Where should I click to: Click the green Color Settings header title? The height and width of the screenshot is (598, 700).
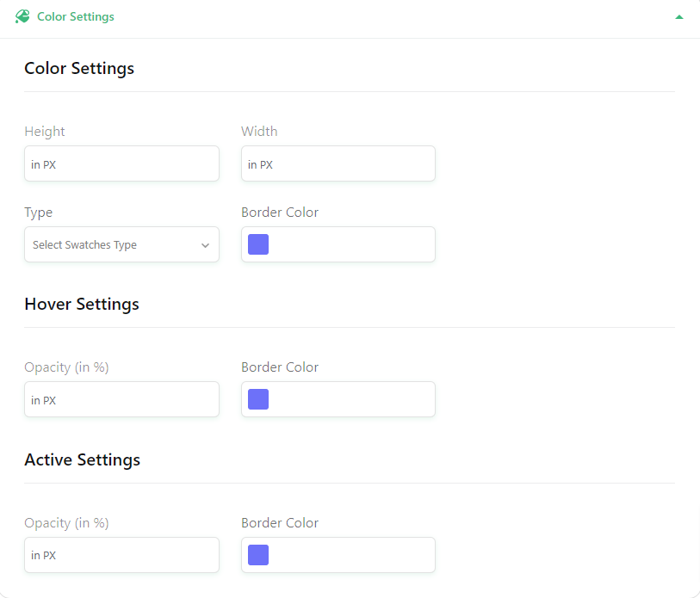point(76,16)
